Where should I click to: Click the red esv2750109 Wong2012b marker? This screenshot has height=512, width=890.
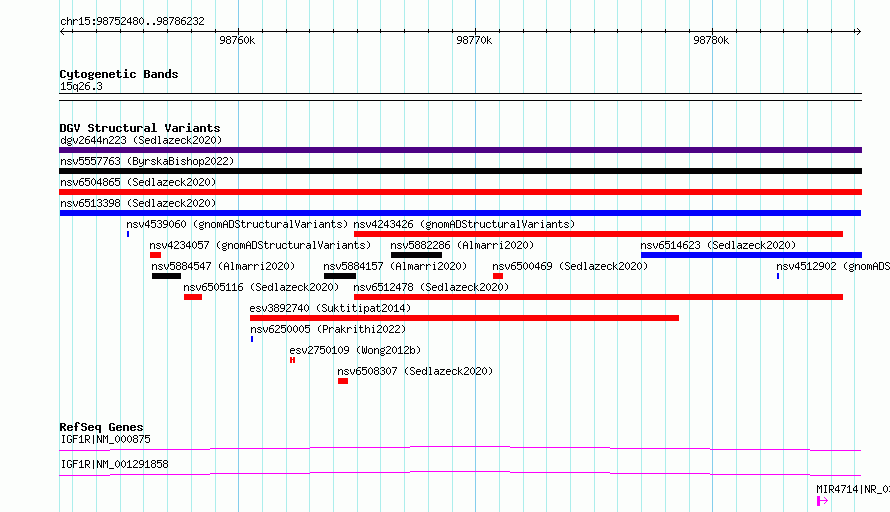pos(292,360)
